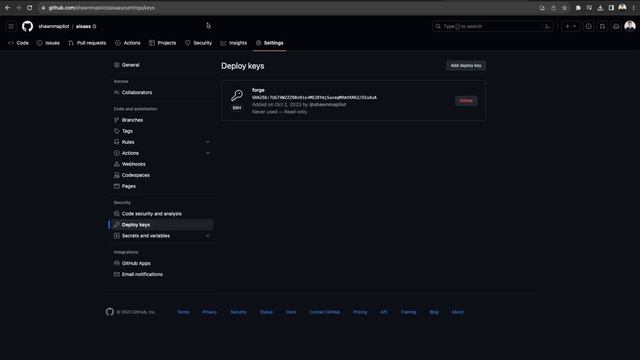Switch to the Code tab
Viewport: 640px width, 360px height.
pos(19,43)
